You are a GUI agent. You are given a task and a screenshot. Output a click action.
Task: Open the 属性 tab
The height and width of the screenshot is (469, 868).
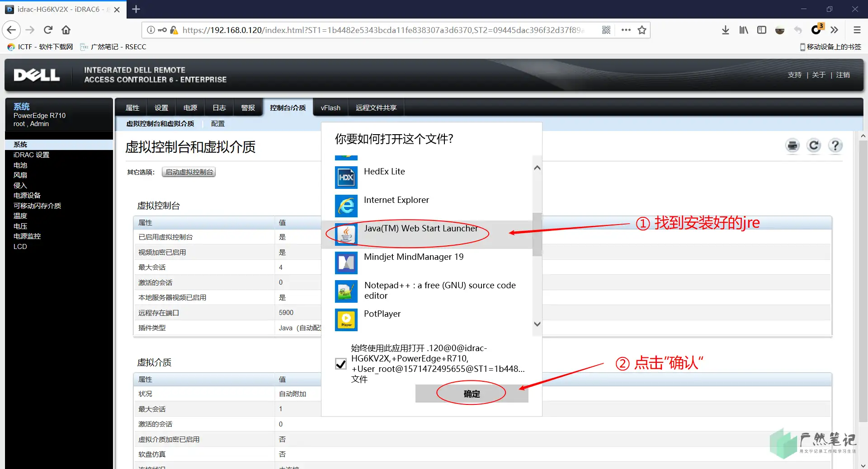pyautogui.click(x=132, y=108)
